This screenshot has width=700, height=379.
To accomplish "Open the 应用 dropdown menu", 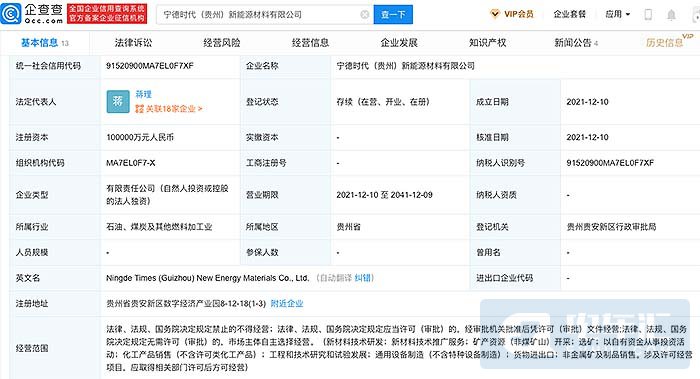I will [617, 14].
